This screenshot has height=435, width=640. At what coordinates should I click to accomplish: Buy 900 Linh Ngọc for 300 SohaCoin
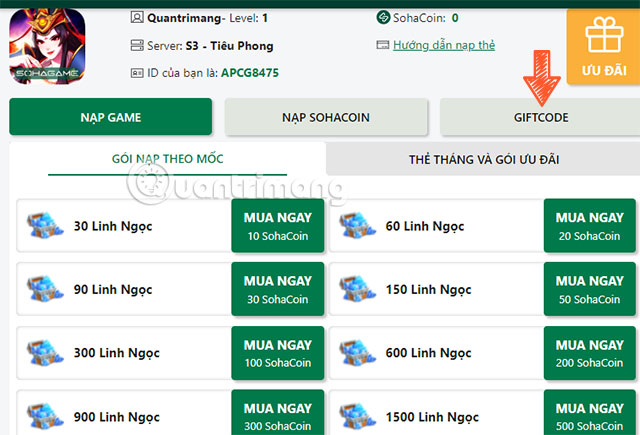[278, 413]
